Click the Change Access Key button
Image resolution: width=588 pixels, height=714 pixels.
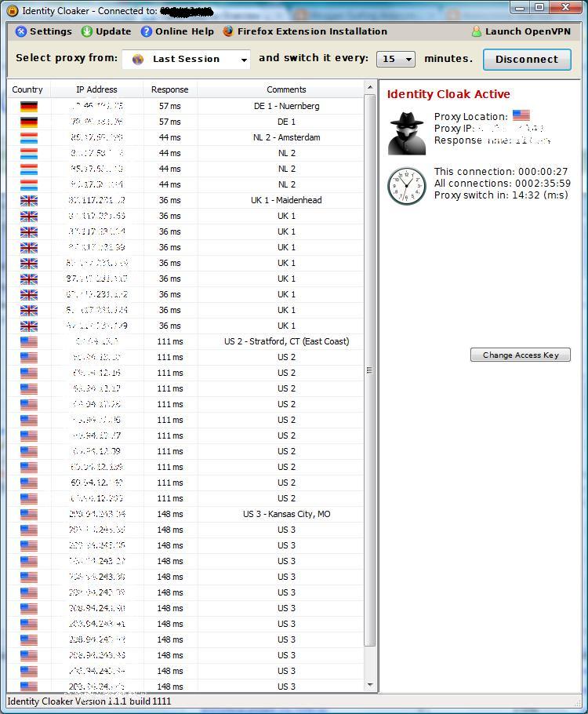[521, 355]
